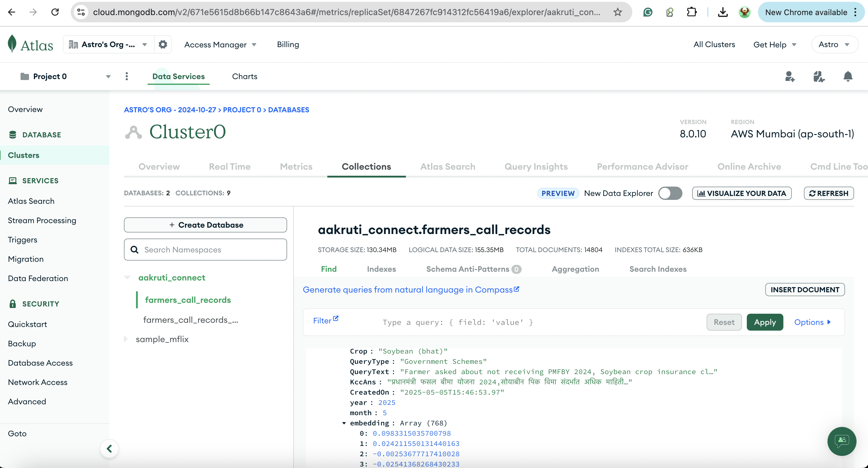Open Data Federation in the sidebar
Screen dimensions: 868x468
tap(38, 278)
